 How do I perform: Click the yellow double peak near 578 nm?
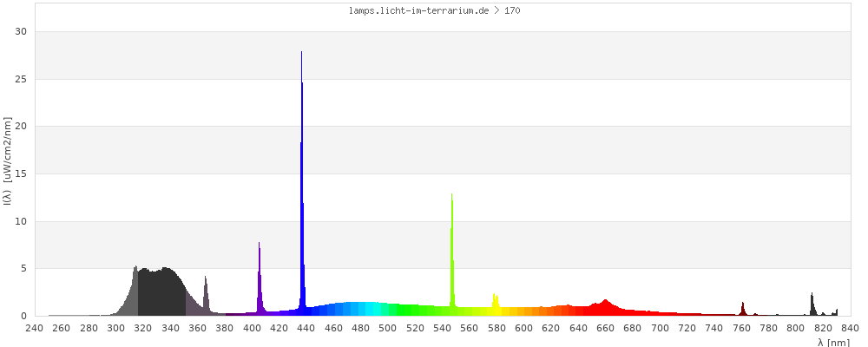(496, 305)
